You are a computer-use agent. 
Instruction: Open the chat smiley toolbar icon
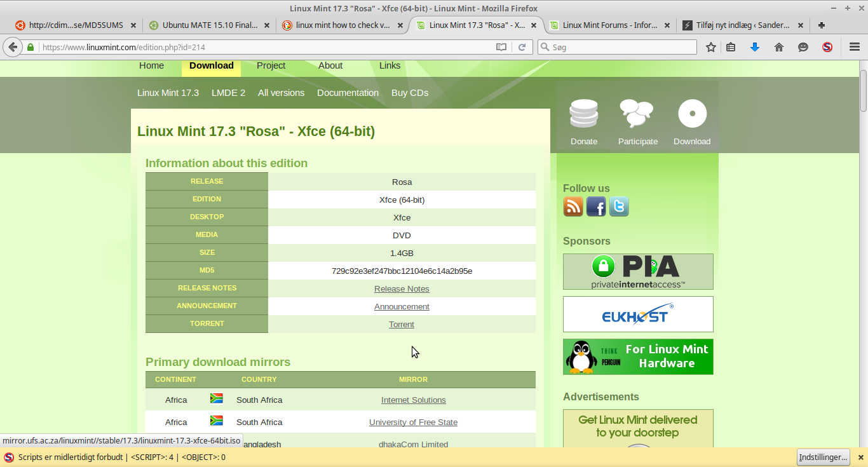point(803,47)
